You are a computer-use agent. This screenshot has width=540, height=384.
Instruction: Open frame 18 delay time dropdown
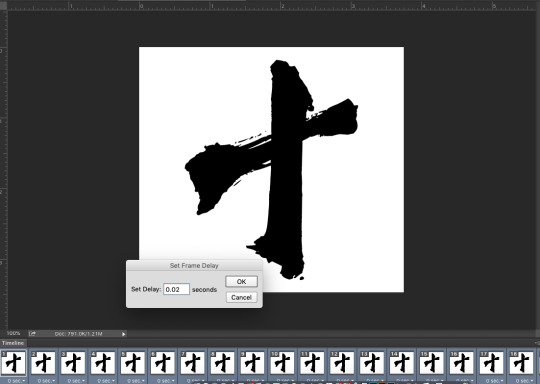point(523,381)
